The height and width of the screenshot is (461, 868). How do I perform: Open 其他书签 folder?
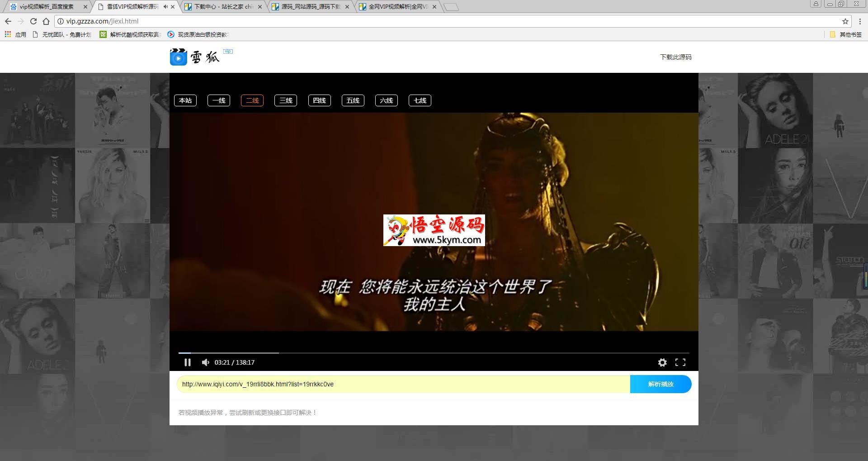pos(846,34)
